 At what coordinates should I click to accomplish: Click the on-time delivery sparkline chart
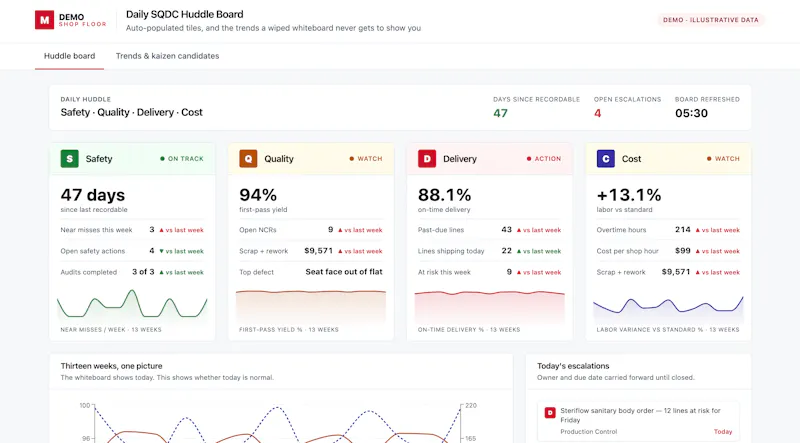(x=490, y=306)
